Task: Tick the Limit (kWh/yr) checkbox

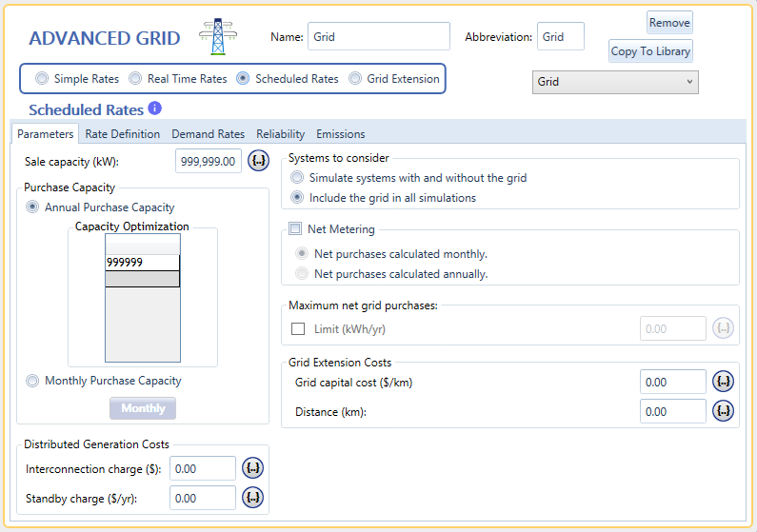Action: (298, 329)
